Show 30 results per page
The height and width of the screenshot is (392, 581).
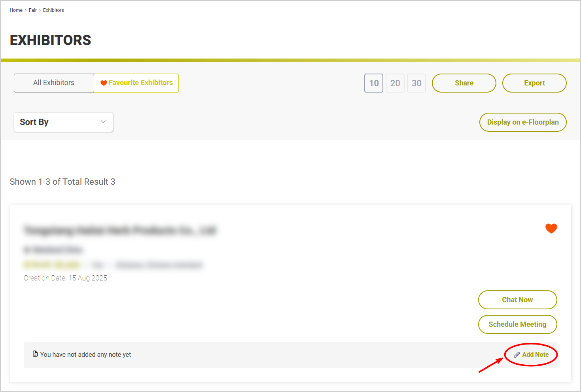tap(416, 83)
